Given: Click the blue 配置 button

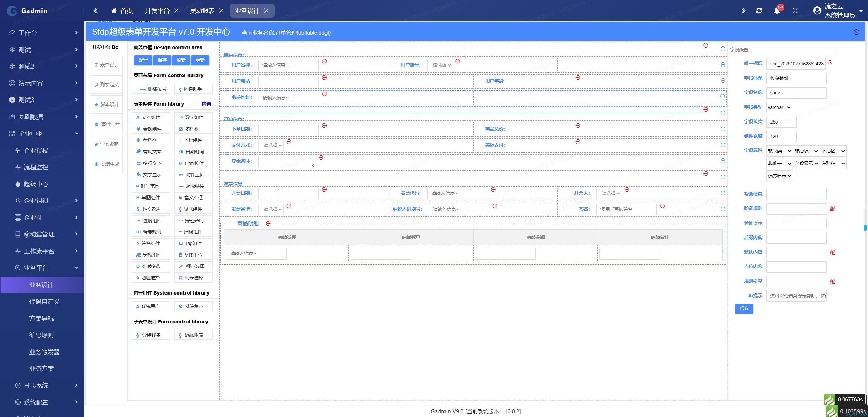Looking at the screenshot, I should click(143, 60).
